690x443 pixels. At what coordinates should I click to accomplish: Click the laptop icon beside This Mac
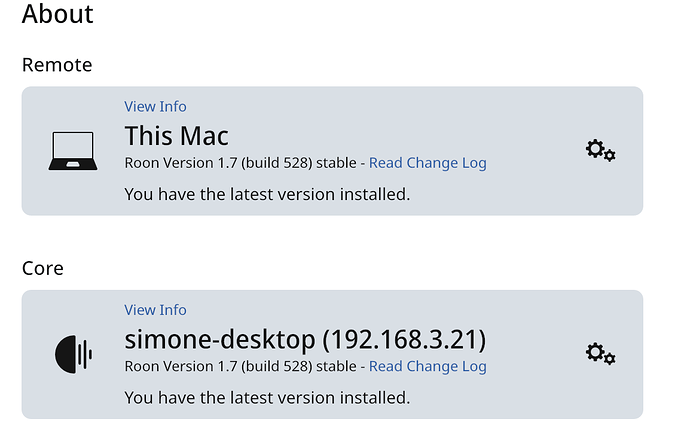pyautogui.click(x=73, y=151)
